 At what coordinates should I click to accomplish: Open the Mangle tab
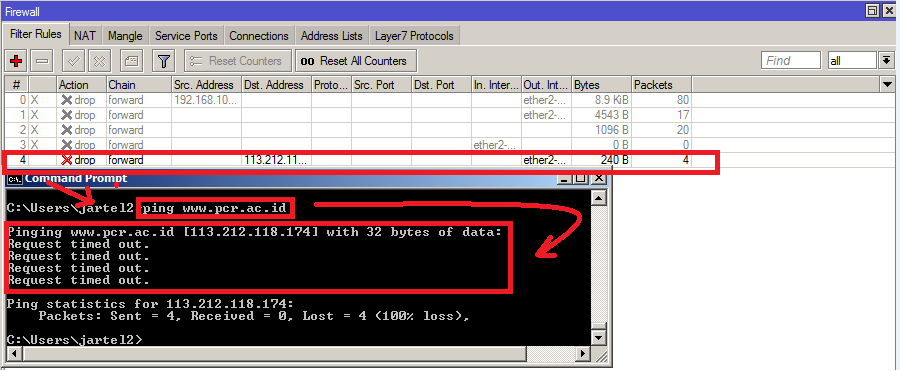coord(125,36)
